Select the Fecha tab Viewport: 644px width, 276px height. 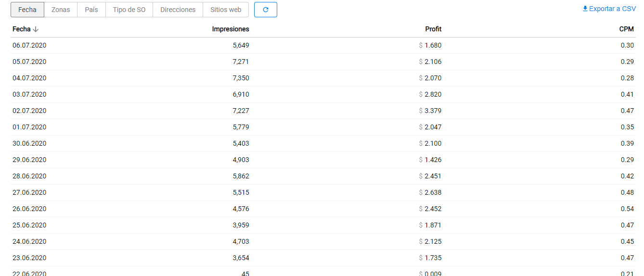pos(27,10)
